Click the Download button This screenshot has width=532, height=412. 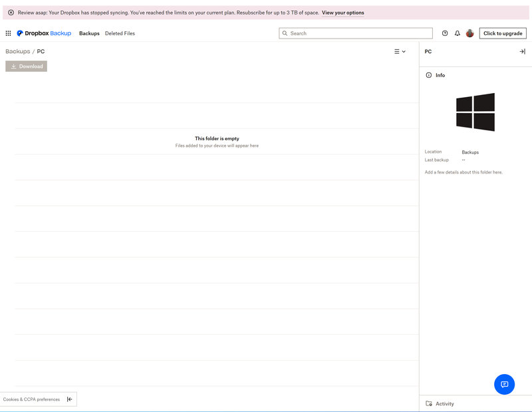26,66
